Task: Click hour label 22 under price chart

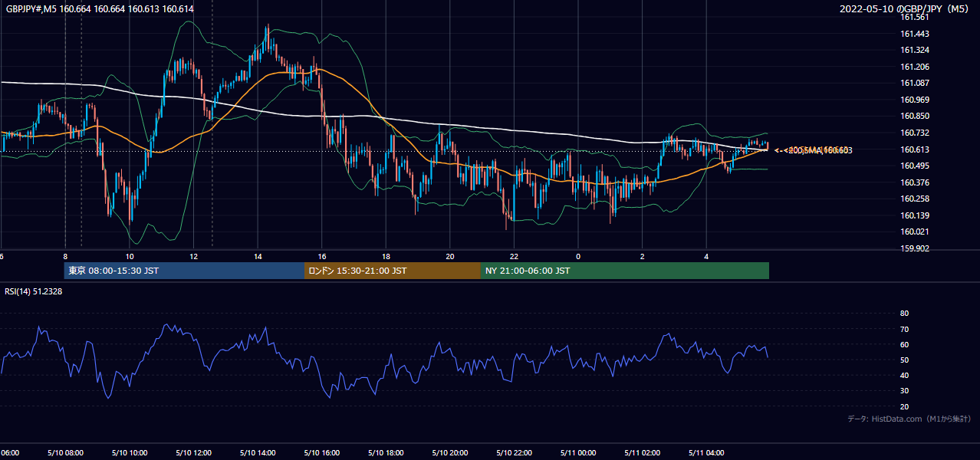Action: [x=515, y=257]
